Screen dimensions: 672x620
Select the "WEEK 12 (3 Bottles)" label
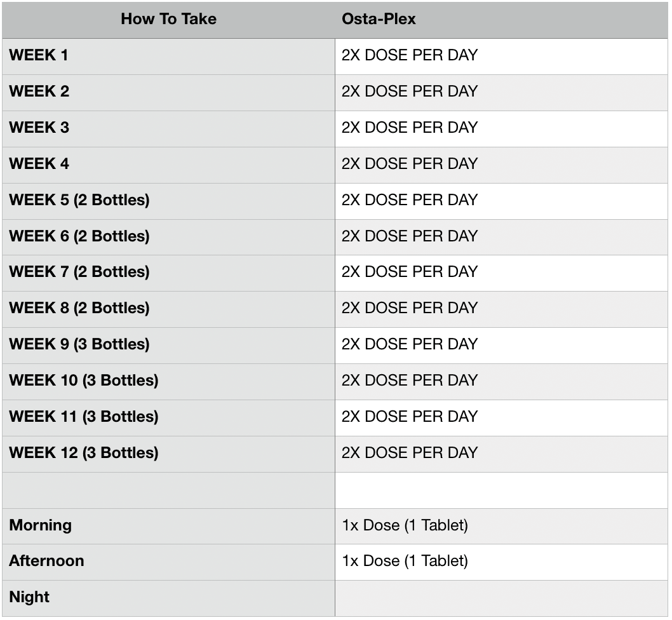point(84,453)
